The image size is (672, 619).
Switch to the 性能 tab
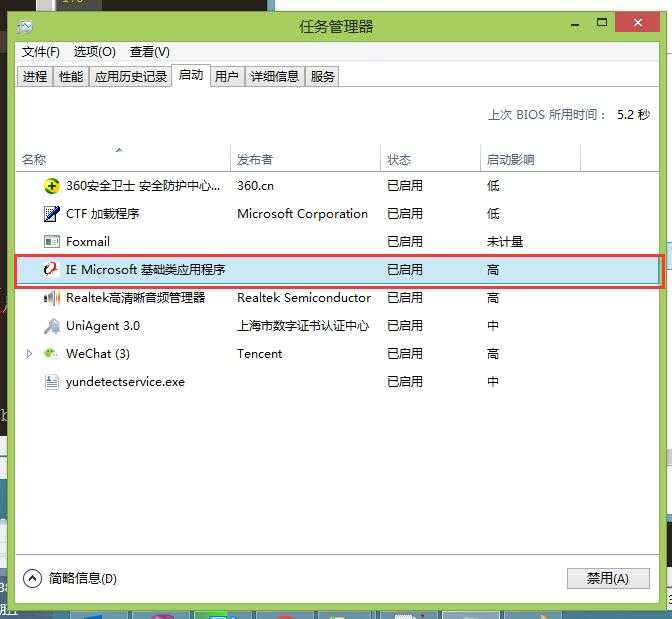tap(71, 77)
